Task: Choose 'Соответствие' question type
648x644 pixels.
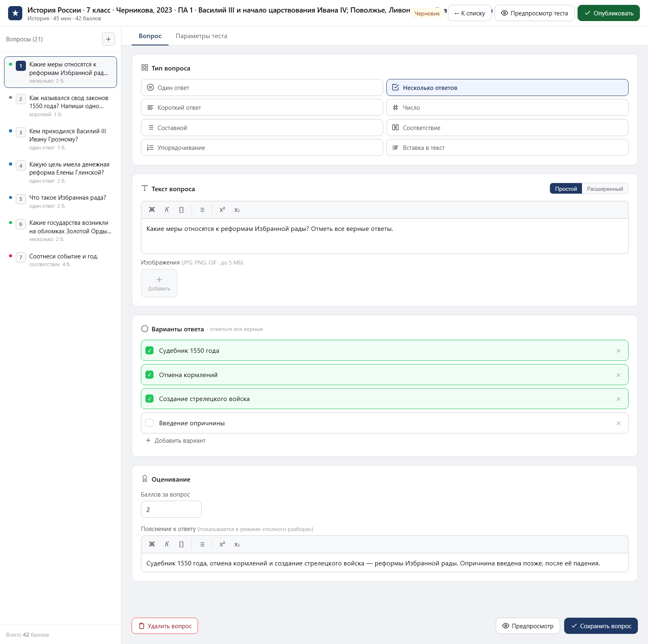Action: tap(507, 128)
